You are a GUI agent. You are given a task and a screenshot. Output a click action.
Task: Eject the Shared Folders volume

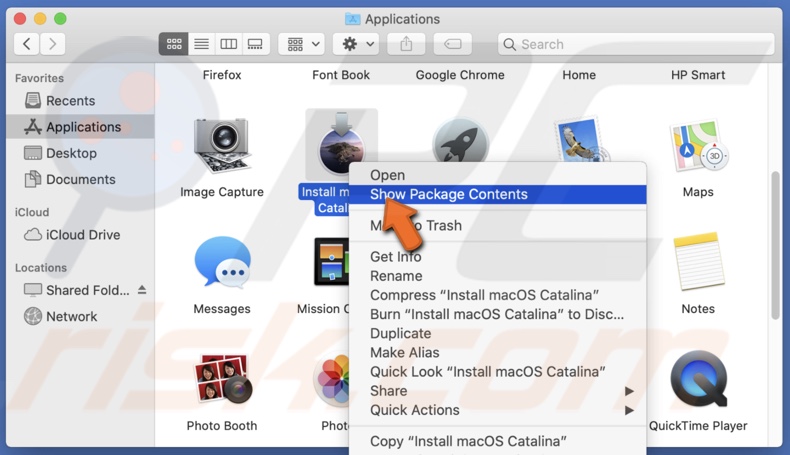pos(142,290)
